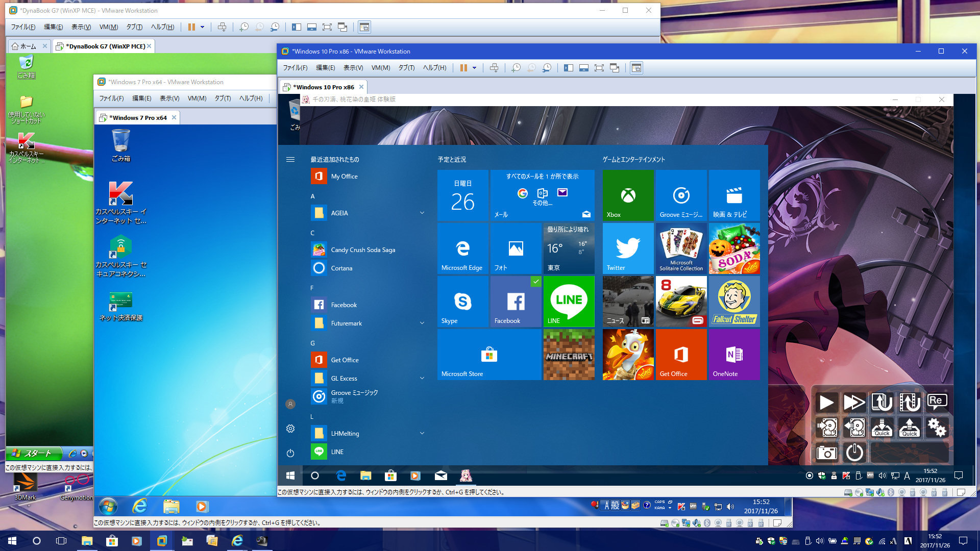Open ファイル(F) menu in Windows 10 x86 window
The height and width of the screenshot is (551, 980).
coord(296,68)
